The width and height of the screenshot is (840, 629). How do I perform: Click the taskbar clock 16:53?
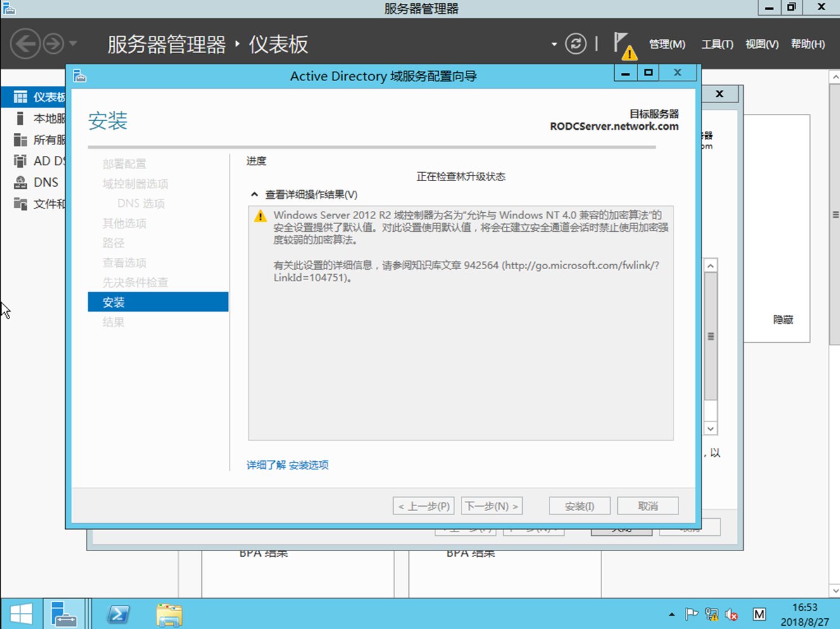click(805, 607)
